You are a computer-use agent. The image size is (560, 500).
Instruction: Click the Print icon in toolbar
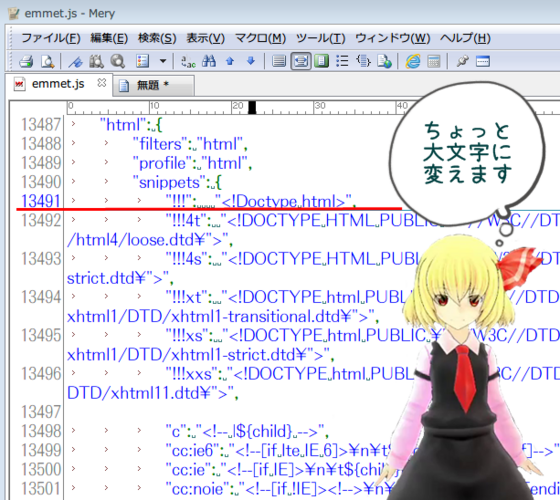coord(26,61)
